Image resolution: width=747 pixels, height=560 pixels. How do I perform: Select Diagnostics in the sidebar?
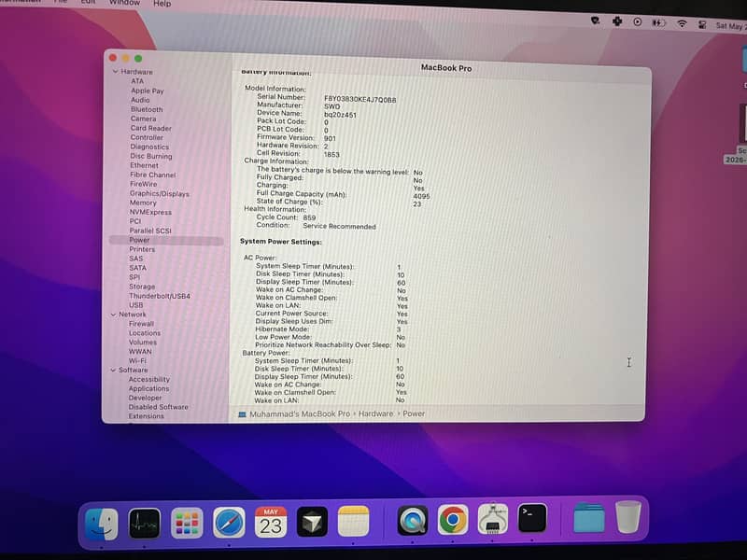(149, 147)
